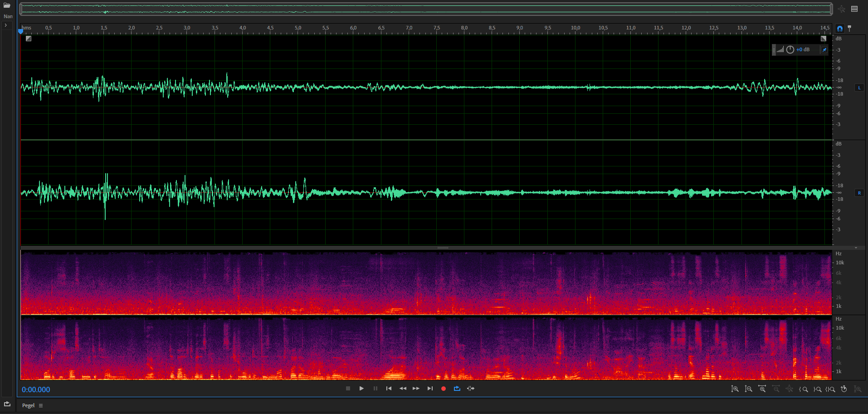Click the 10k label on upper frequency scale
The image size is (868, 414).
point(840,263)
